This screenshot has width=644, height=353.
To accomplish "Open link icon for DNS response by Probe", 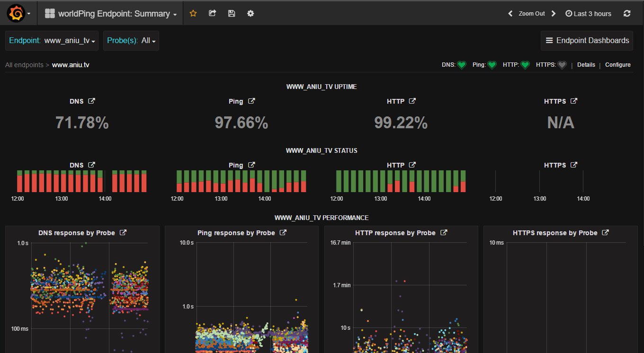I will (x=123, y=232).
